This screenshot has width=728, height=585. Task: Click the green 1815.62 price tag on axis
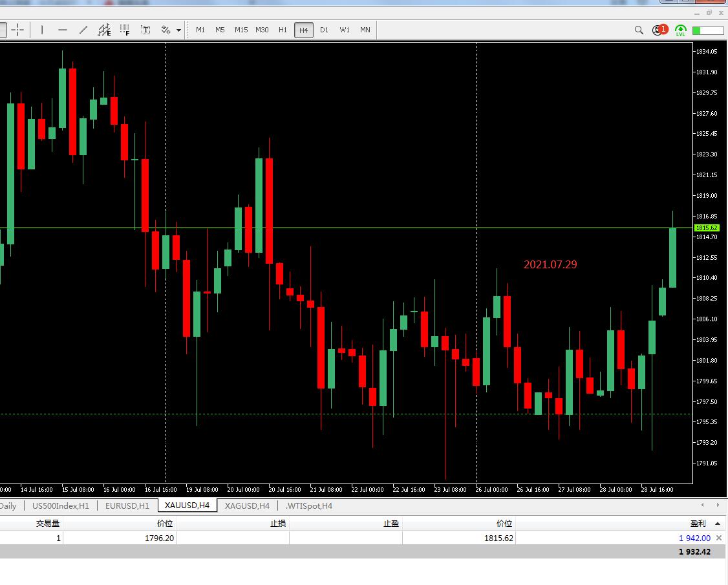click(x=707, y=228)
